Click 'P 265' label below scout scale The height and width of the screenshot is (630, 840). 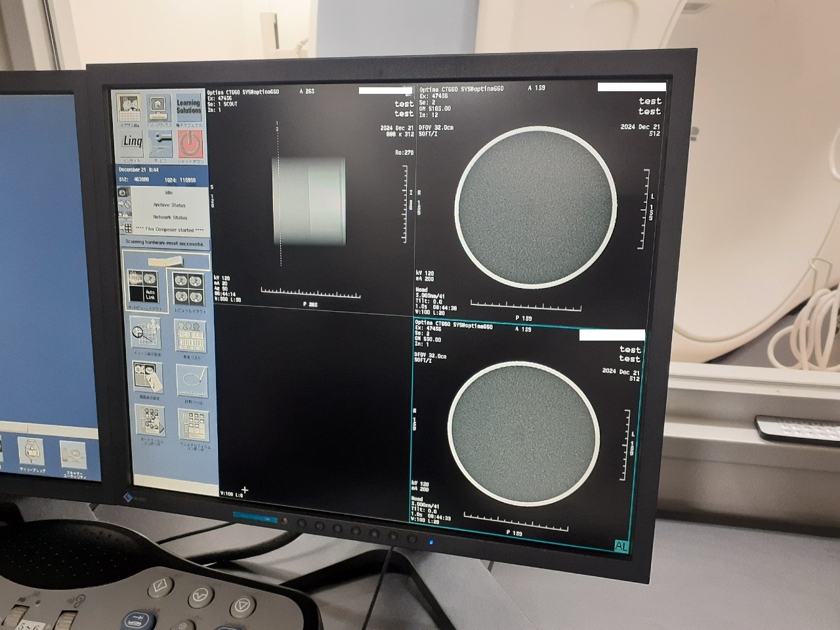click(x=310, y=304)
